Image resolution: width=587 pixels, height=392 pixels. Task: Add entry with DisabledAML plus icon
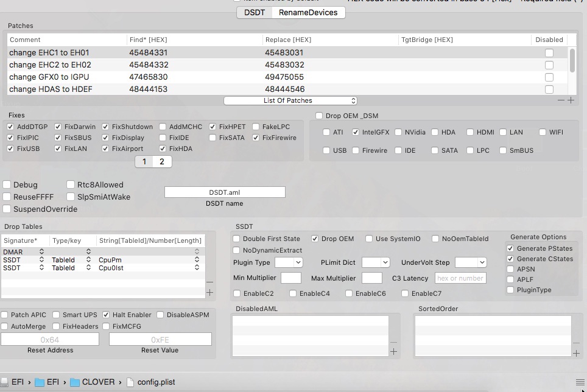393,352
